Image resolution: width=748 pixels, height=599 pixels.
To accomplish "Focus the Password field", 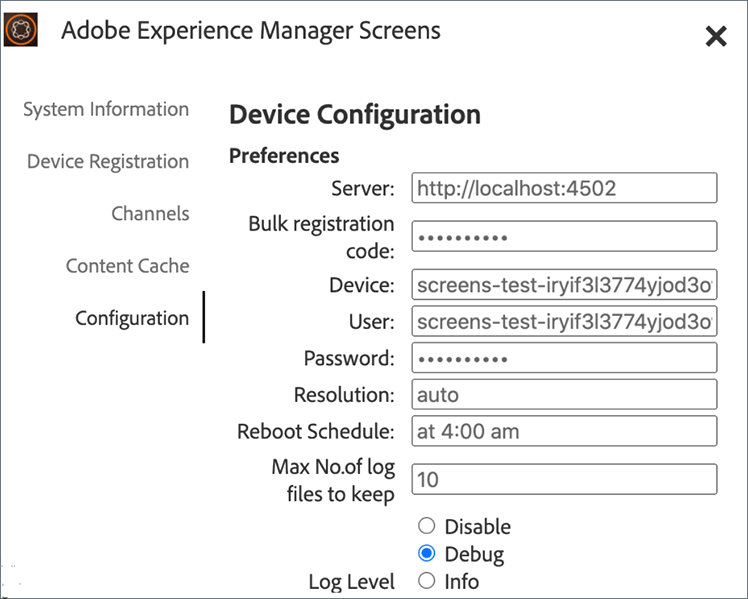I will (x=564, y=358).
